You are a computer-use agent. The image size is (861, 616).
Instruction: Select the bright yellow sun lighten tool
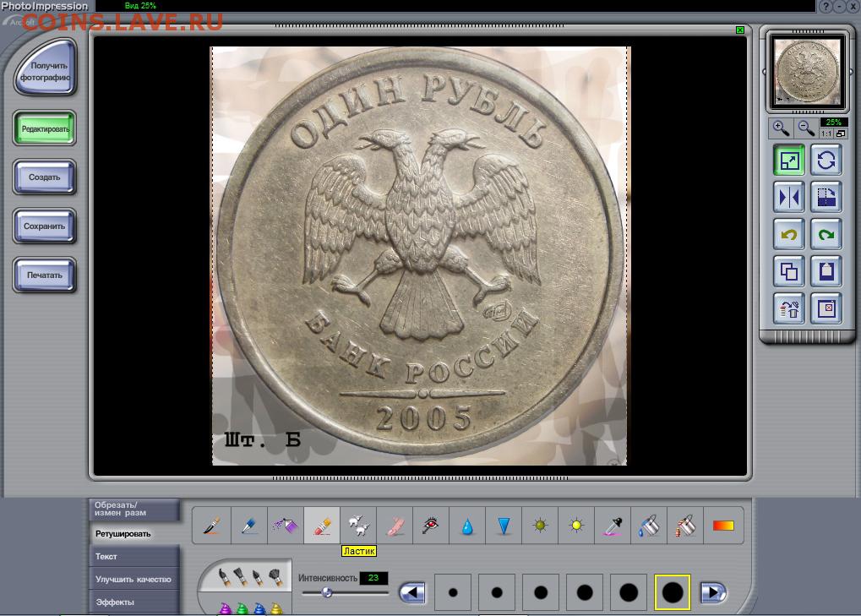coord(576,526)
